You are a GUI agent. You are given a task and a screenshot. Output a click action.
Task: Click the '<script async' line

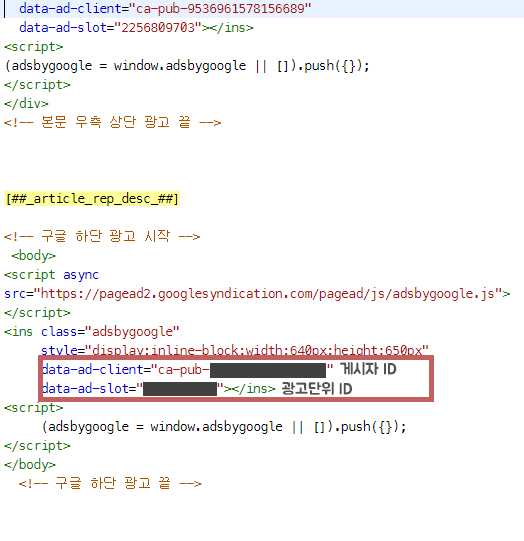51,275
